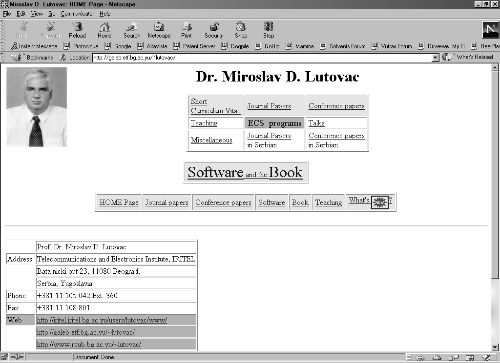Viewport: 500px width, 363px height.
Task: Click the Reload toolbar icon
Action: [77, 30]
